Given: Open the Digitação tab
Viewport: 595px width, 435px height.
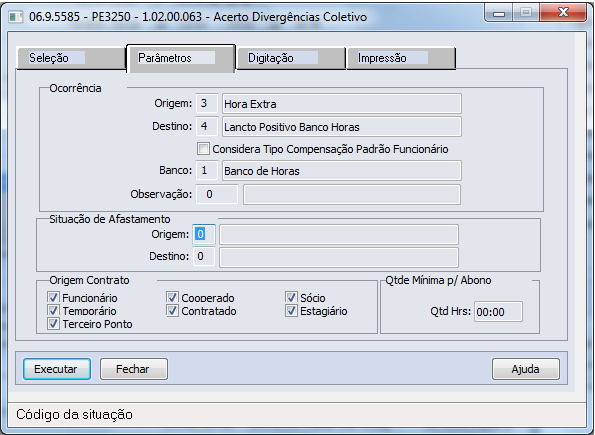Looking at the screenshot, I should [291, 58].
